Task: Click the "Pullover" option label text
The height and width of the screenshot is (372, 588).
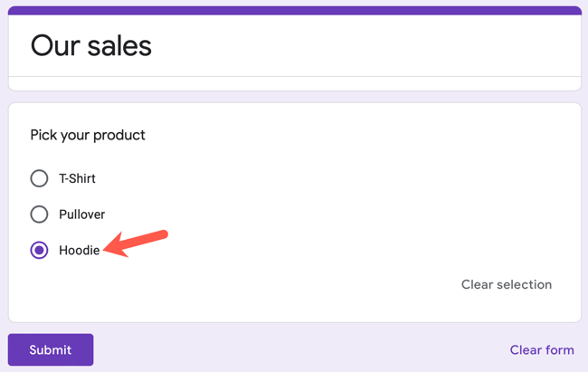Action: [x=81, y=215]
